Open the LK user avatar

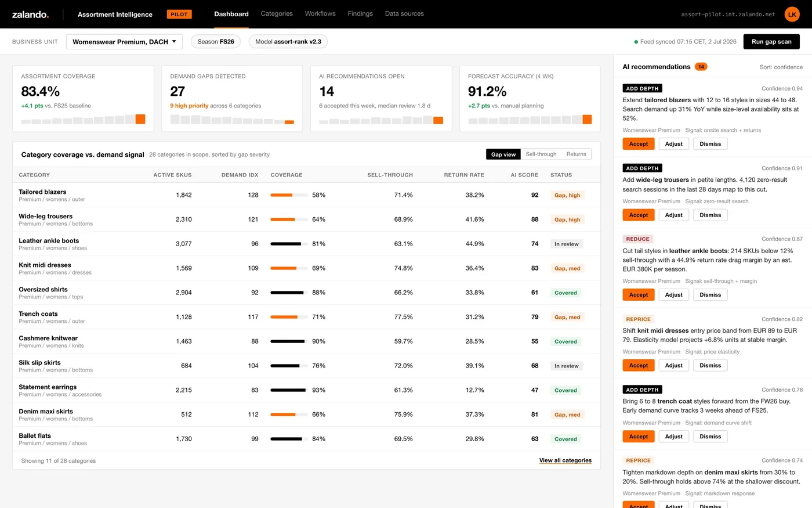pos(792,15)
